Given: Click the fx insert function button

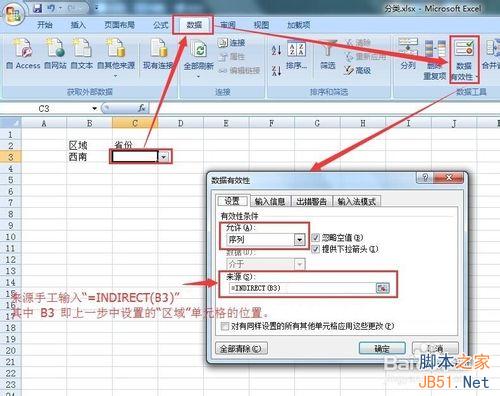Looking at the screenshot, I should pyautogui.click(x=141, y=108).
